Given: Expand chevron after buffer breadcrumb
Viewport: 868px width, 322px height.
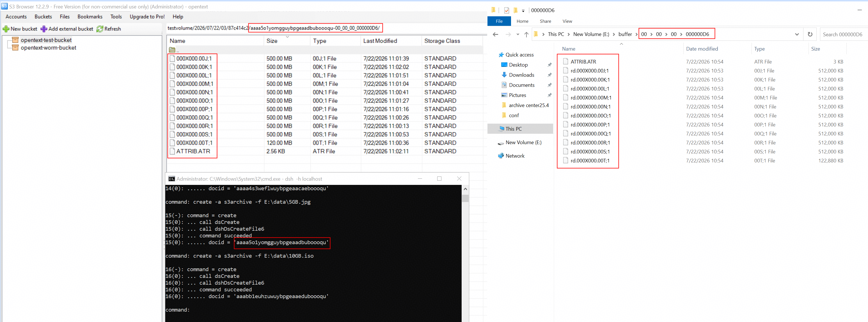Looking at the screenshot, I should pyautogui.click(x=636, y=34).
